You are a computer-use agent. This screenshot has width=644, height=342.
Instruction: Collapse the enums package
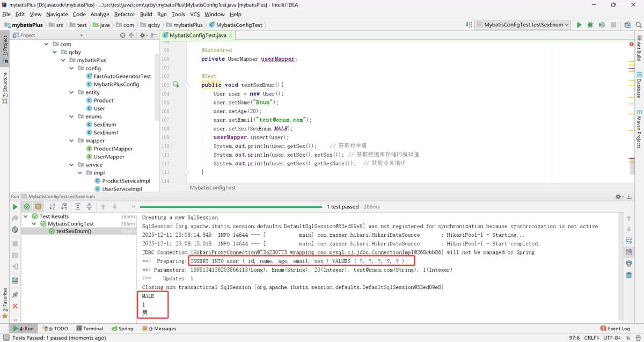click(x=72, y=117)
